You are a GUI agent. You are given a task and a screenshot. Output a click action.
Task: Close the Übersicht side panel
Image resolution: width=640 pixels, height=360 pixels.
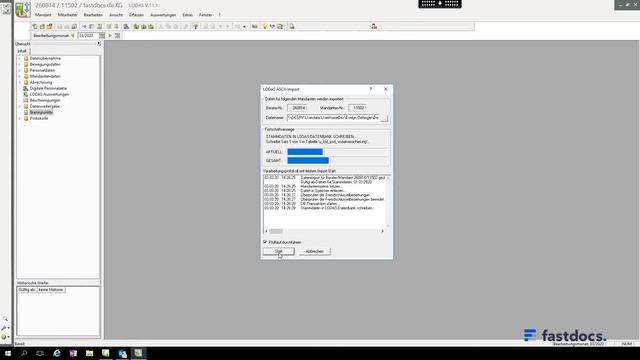[98, 44]
